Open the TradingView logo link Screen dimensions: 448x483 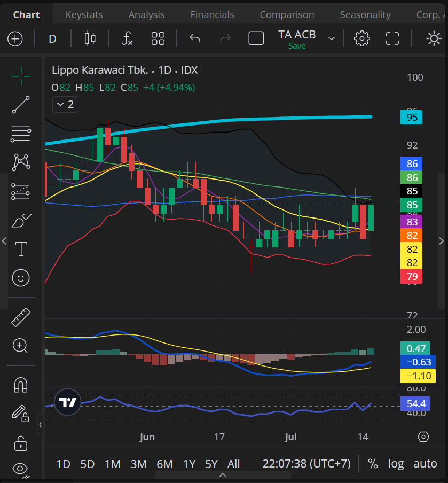point(68,402)
